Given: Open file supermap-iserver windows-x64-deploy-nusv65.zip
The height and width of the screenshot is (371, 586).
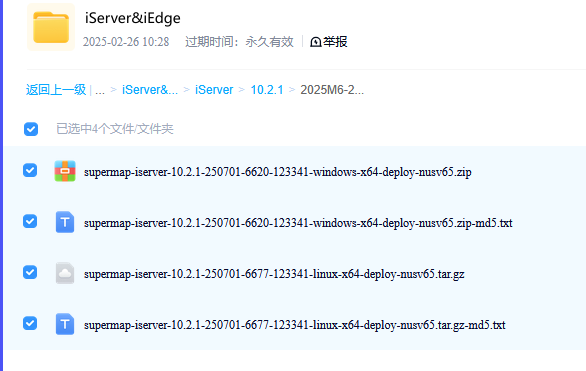Looking at the screenshot, I should pos(278,172).
